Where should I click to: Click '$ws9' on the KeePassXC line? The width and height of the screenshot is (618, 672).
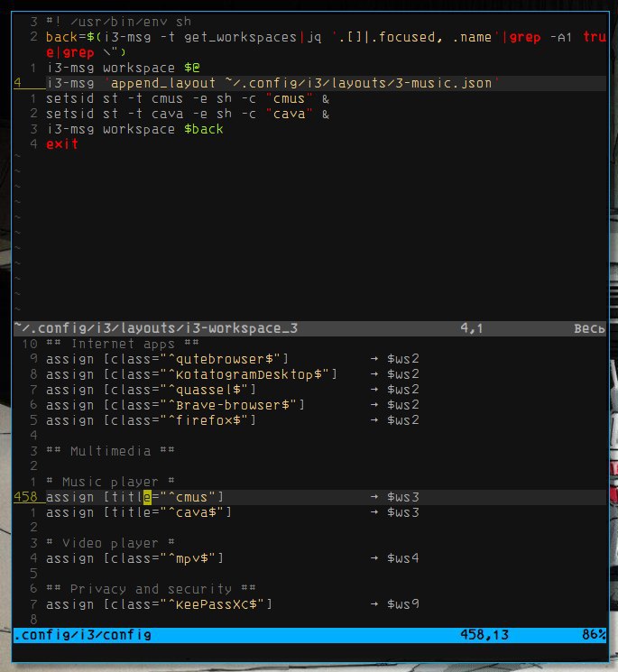403,604
